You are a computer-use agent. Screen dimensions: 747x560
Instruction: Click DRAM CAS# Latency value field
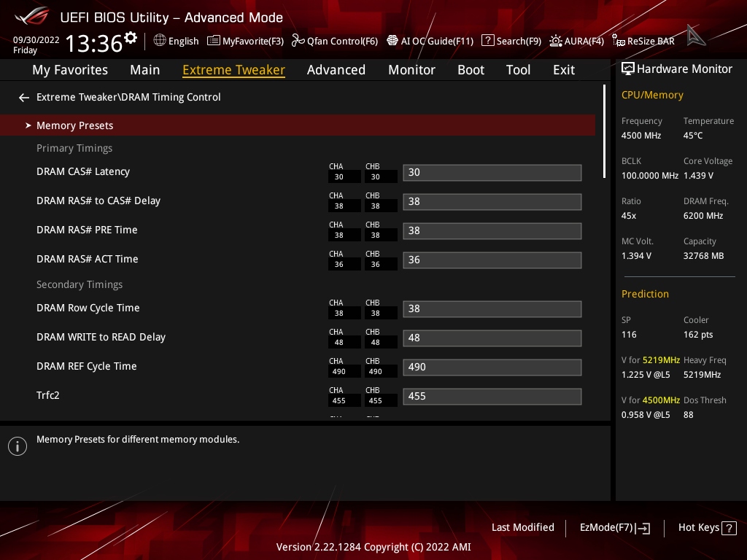tap(492, 172)
